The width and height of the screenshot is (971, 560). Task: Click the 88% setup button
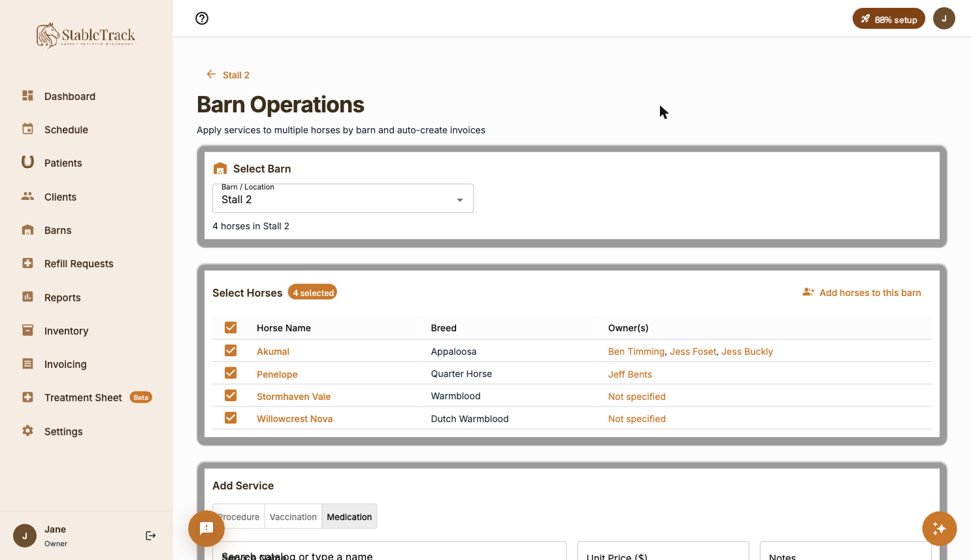(889, 19)
